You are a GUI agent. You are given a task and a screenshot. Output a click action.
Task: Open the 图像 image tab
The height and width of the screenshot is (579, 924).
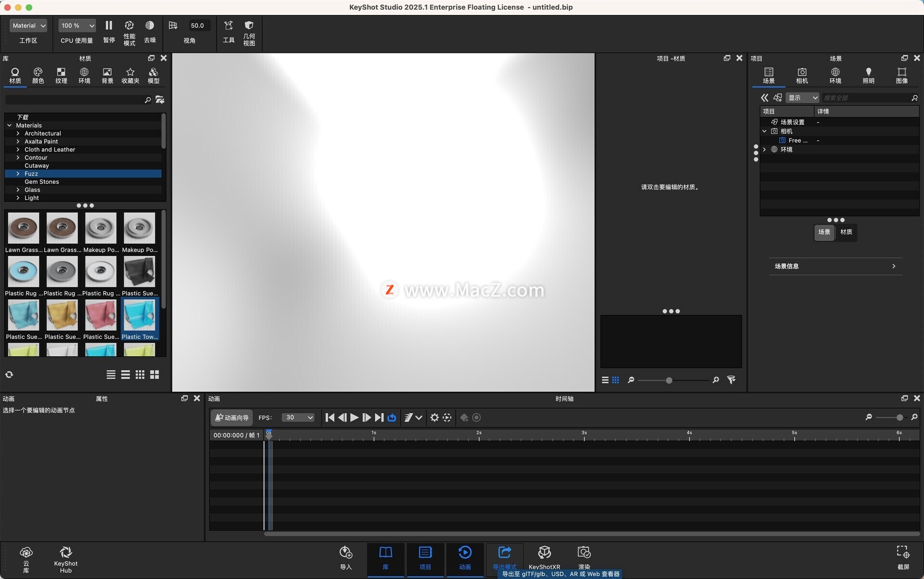point(901,76)
